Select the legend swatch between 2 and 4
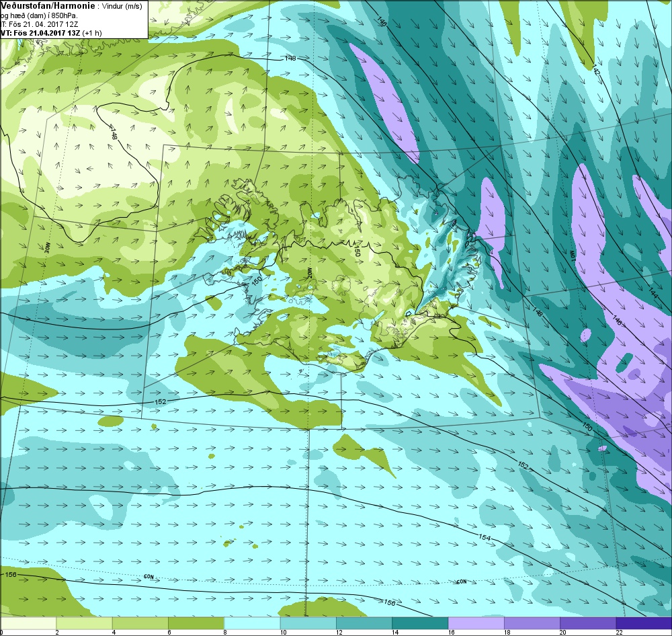Viewport: 672px width, 636px height. 85,623
